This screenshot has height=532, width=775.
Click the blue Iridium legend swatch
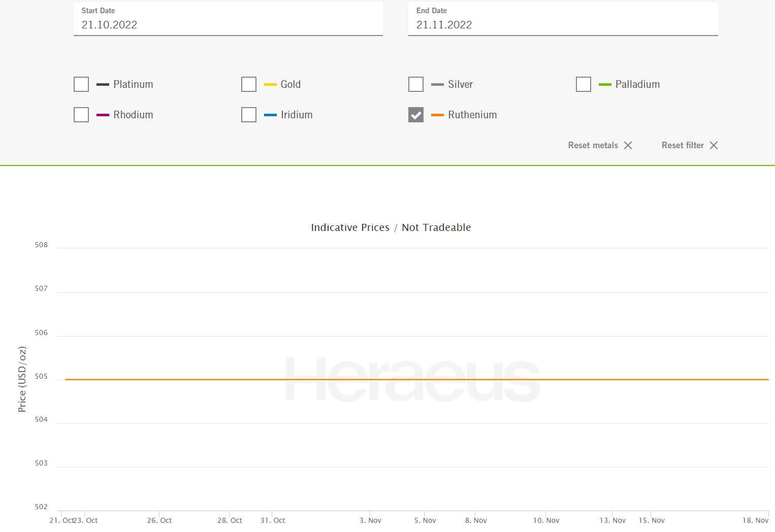(270, 115)
